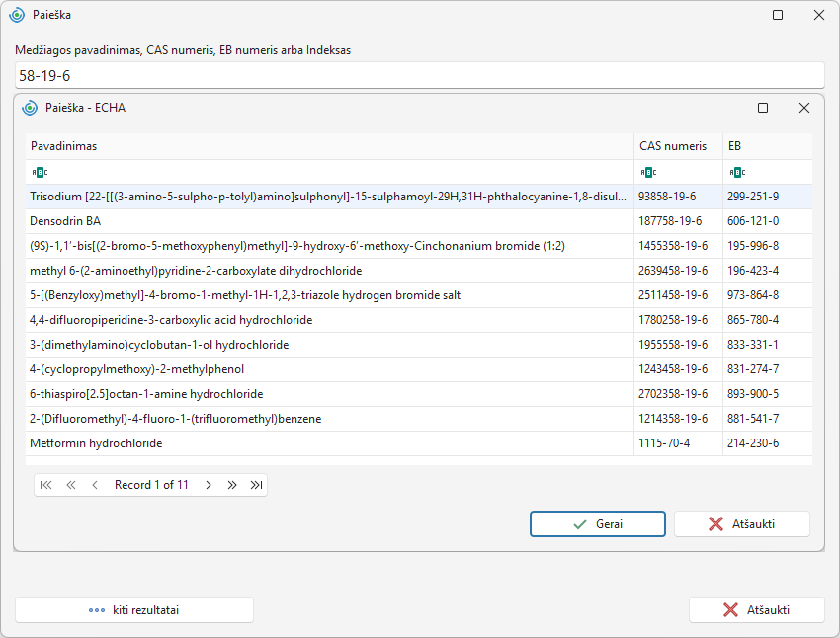Sort by the CAS numeris column header

(x=678, y=146)
